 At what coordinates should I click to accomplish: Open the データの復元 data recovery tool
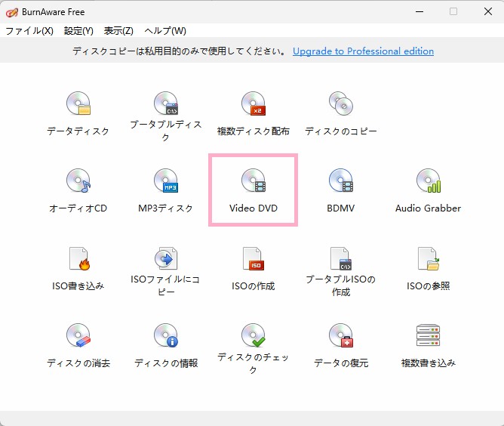[x=341, y=346]
